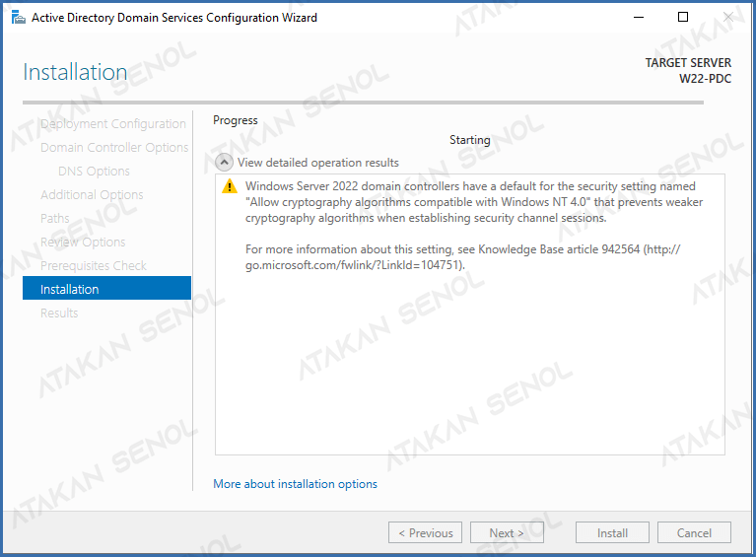
Task: Select Paths step in sidebar
Action: point(55,219)
